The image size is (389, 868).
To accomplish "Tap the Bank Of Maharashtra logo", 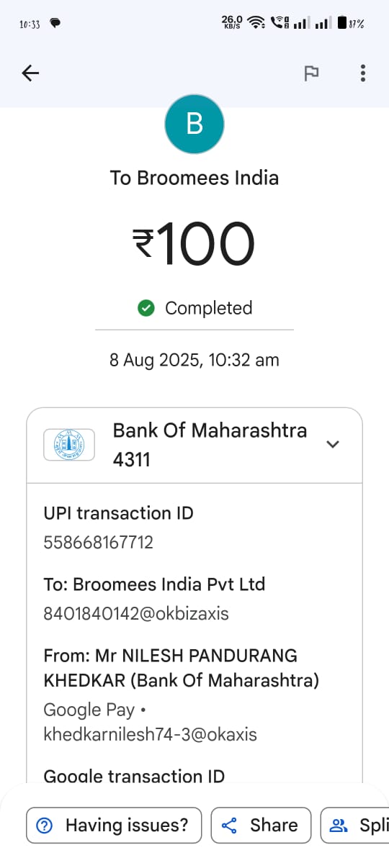I will click(x=69, y=445).
